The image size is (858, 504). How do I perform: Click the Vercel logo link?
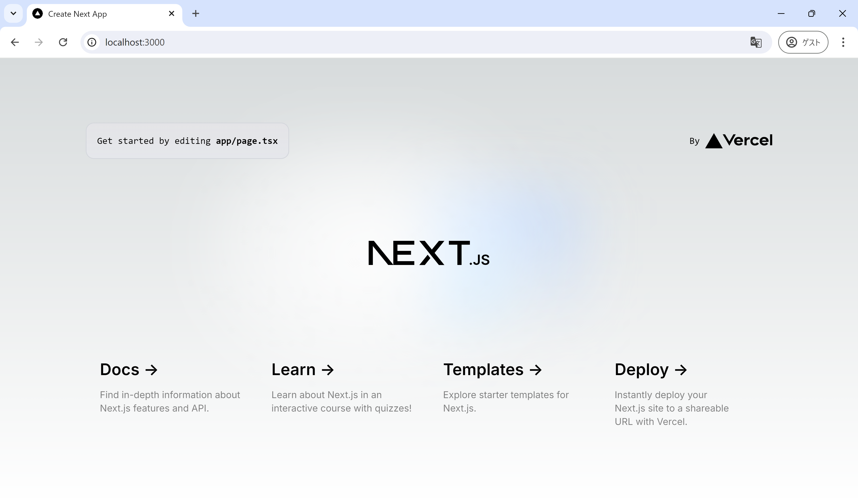[x=738, y=141]
